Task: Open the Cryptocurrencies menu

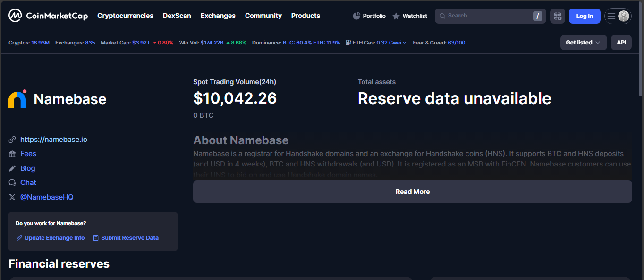Action: coord(125,16)
